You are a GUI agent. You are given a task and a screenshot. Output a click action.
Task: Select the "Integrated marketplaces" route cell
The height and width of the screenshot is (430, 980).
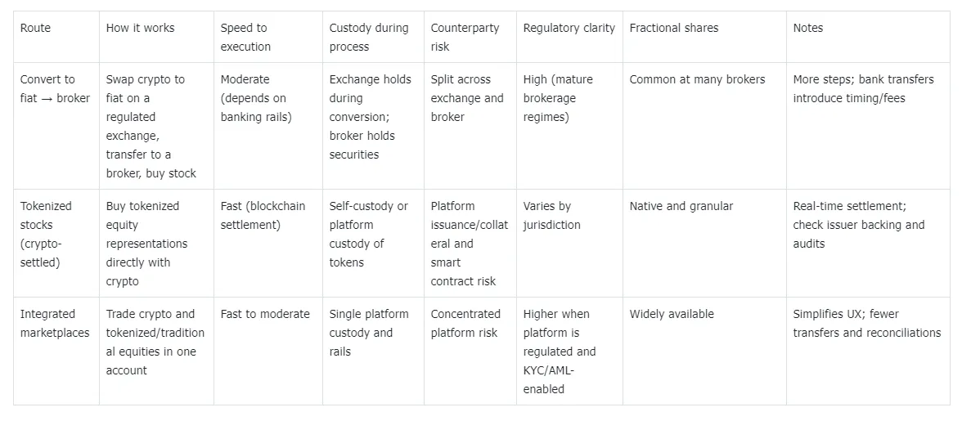click(x=55, y=323)
